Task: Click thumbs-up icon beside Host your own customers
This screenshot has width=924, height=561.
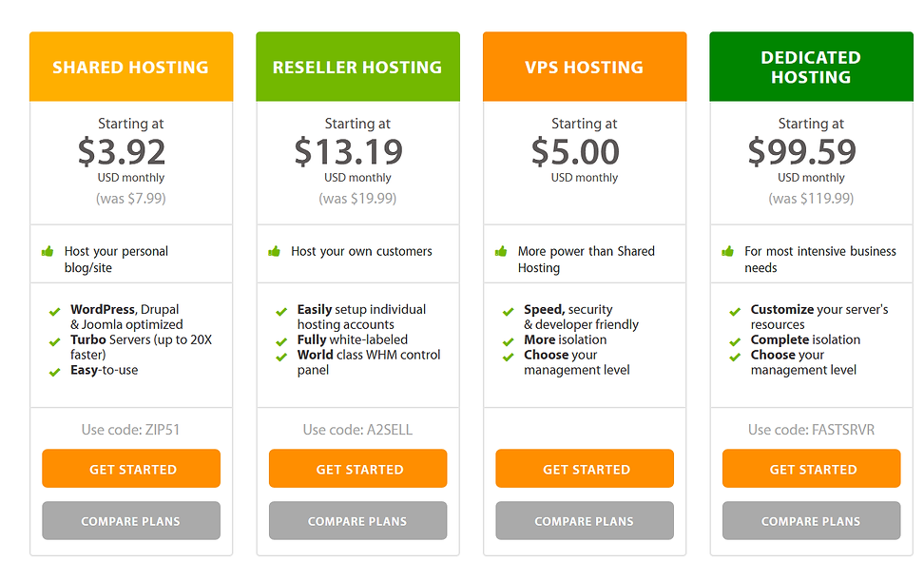Action: coord(275,252)
